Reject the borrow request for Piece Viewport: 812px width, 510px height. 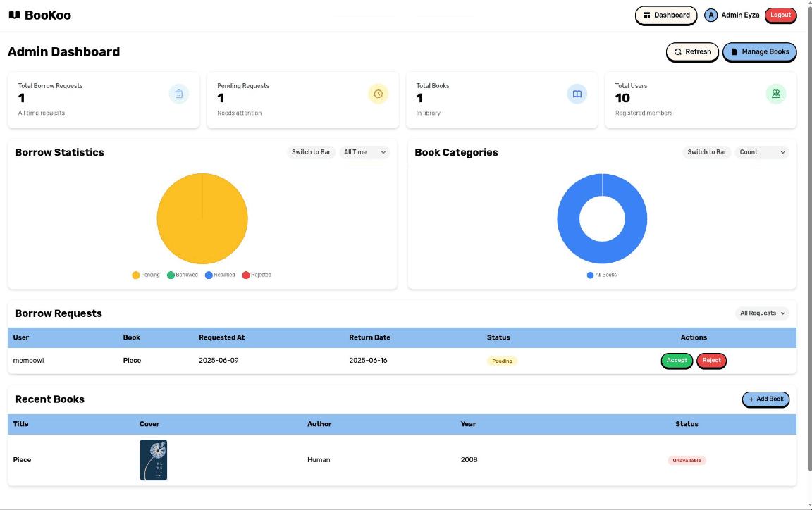click(x=711, y=361)
